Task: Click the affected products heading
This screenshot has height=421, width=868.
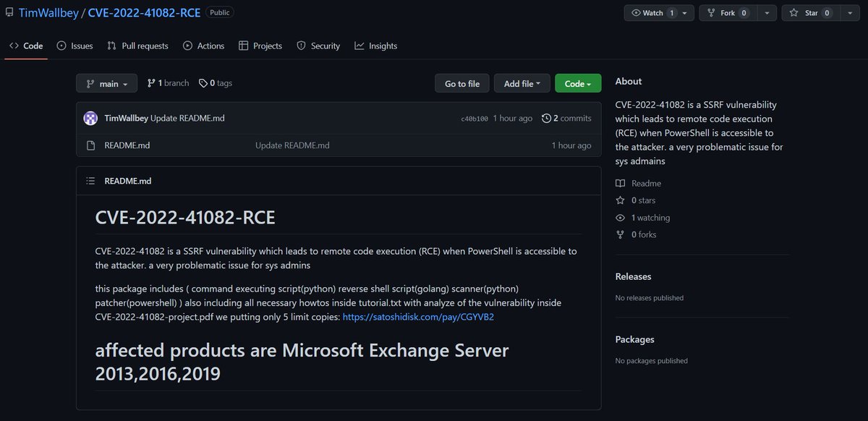Action: (302, 362)
